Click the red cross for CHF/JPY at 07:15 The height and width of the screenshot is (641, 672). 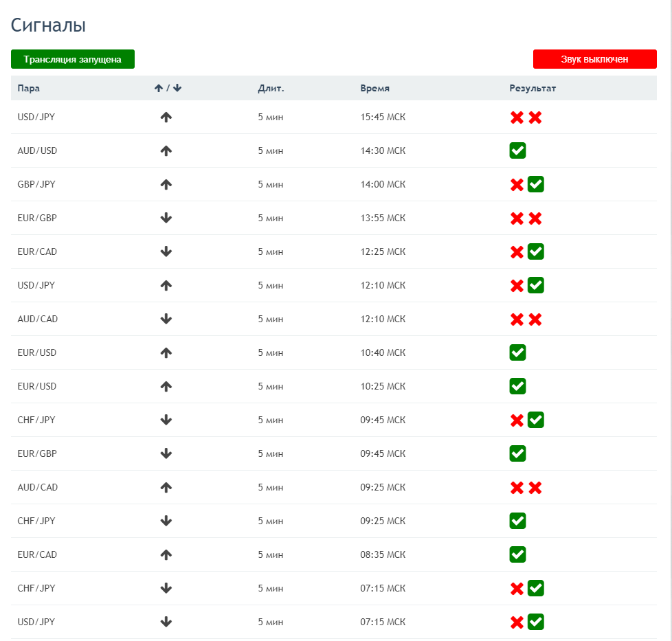click(x=517, y=589)
